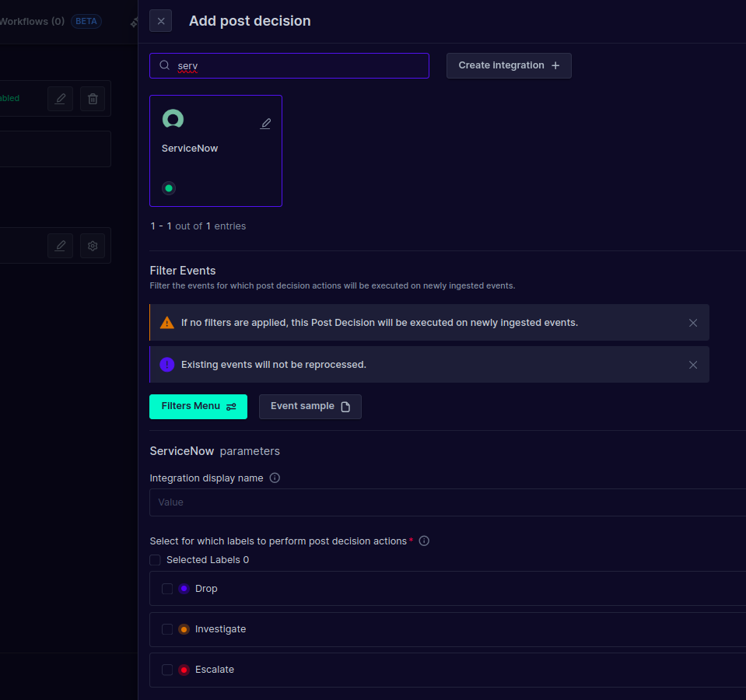Click the Escalate label text
This screenshot has width=746, height=700.
215,670
